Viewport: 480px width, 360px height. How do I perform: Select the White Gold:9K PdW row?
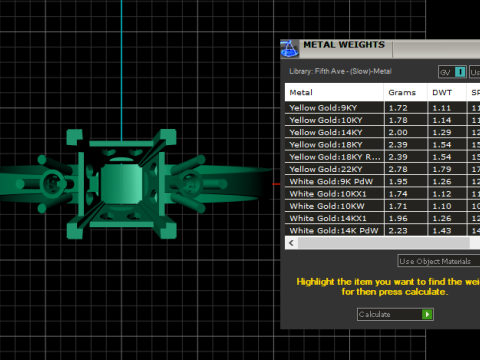click(x=382, y=182)
